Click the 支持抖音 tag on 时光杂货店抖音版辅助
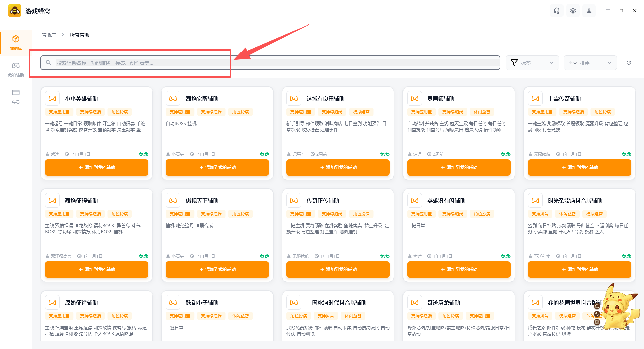 click(540, 214)
